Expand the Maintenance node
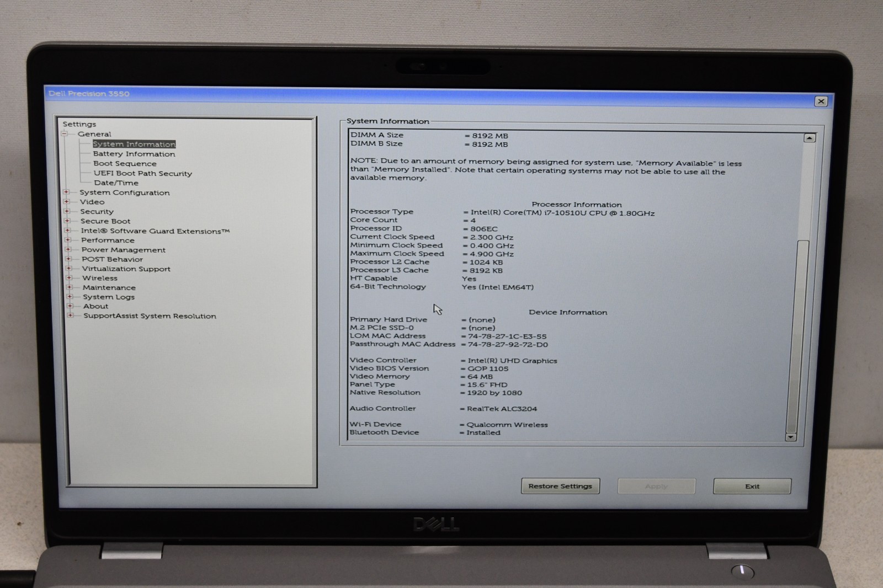This screenshot has height=588, width=883. pyautogui.click(x=70, y=287)
